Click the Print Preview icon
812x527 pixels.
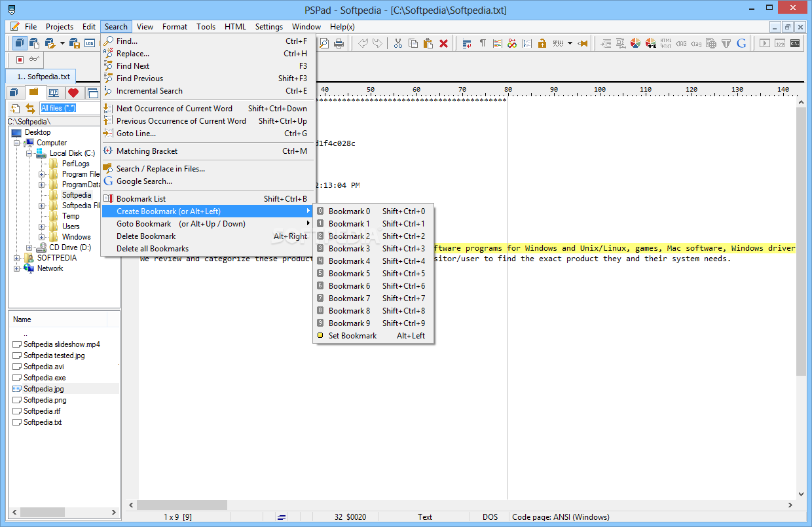point(323,43)
